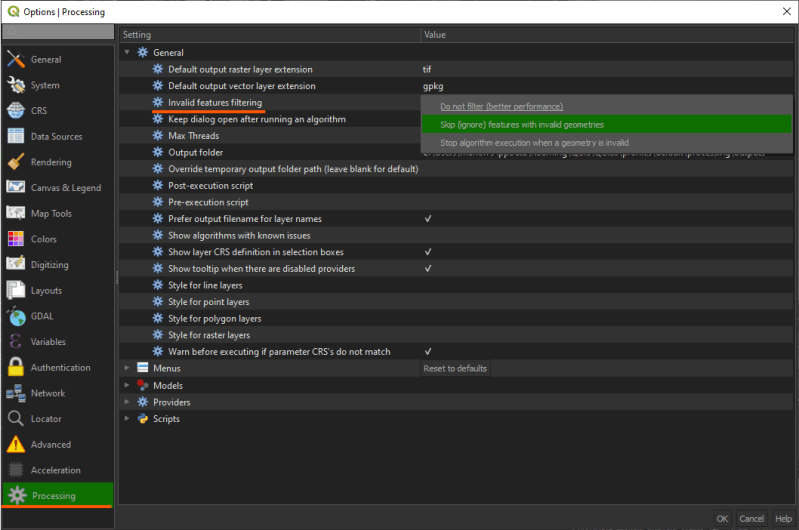The height and width of the screenshot is (530, 799).
Task: Click the Network computers icon
Action: (16, 393)
